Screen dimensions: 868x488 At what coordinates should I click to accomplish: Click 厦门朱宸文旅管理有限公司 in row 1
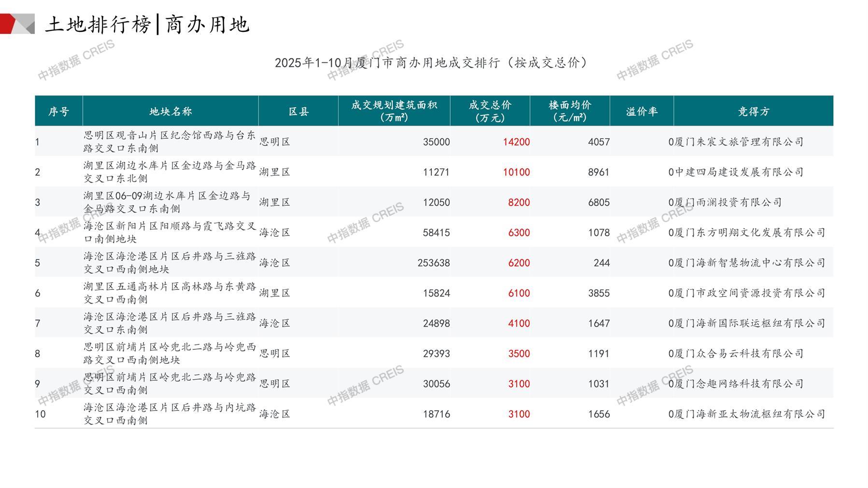click(x=739, y=142)
